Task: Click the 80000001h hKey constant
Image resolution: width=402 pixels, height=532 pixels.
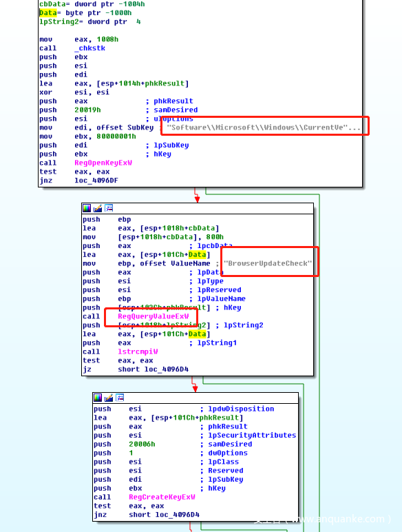Action: [116, 136]
